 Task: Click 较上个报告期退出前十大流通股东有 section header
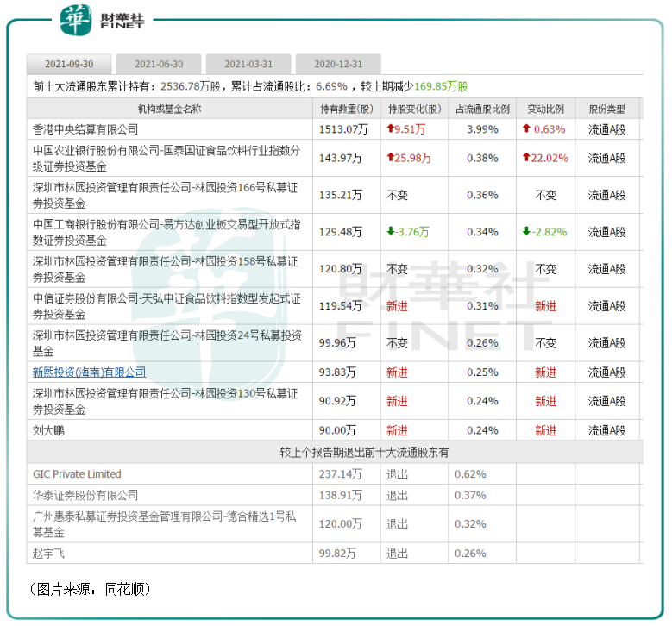pos(364,453)
